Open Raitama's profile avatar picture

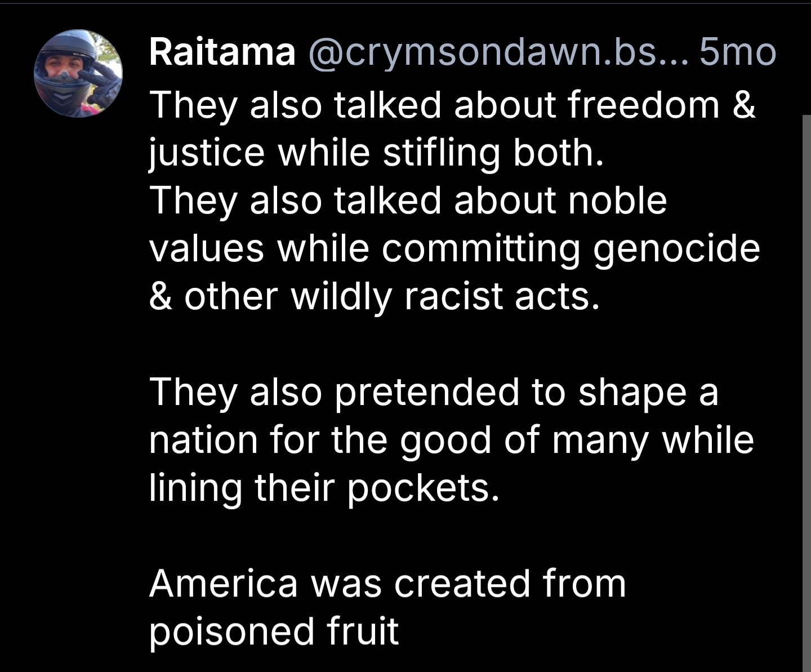[x=78, y=73]
